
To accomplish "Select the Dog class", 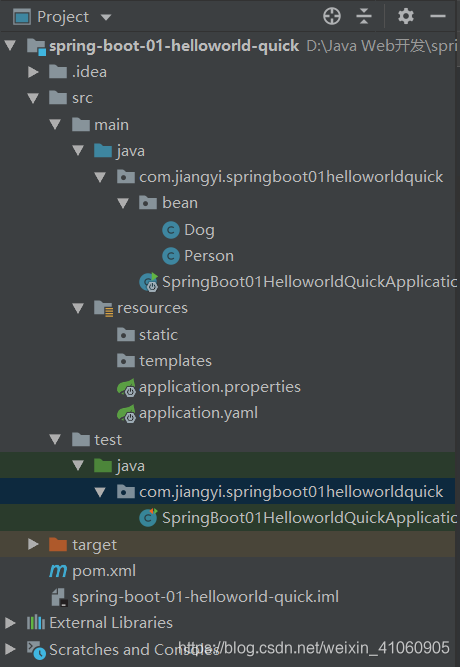I will tap(199, 230).
